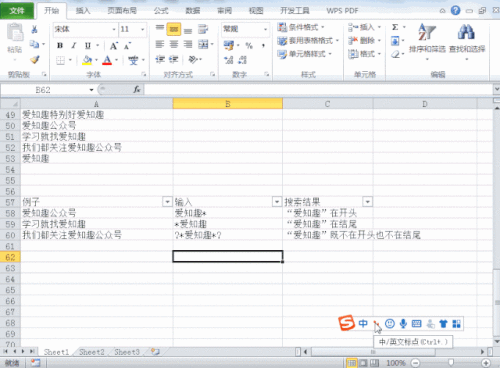500x368 pixels.
Task: Open the 文件 File tab
Action: (17, 11)
